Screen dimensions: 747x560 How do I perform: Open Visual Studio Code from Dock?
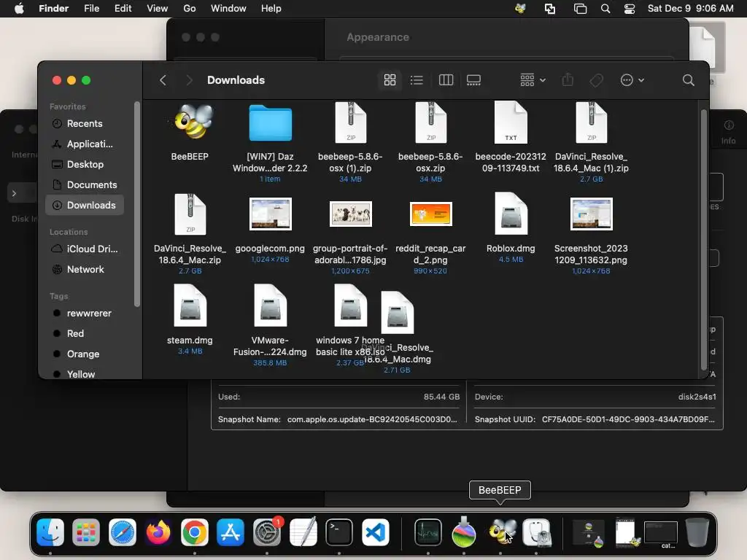coord(376,532)
